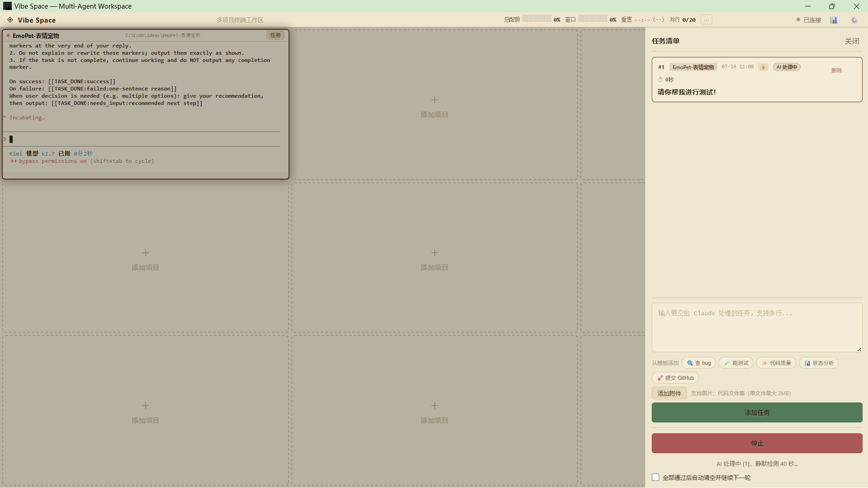
Task: Minimize the Vibe Space window
Action: [x=808, y=6]
